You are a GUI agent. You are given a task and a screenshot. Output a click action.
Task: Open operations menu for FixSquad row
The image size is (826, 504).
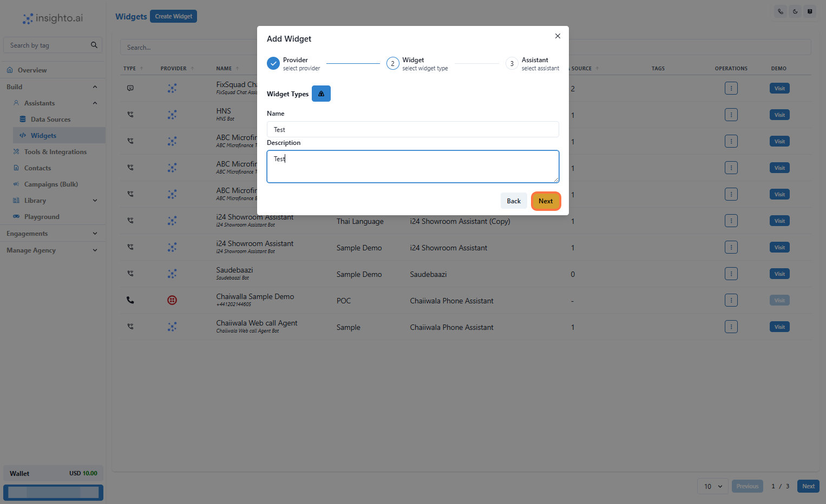731,88
